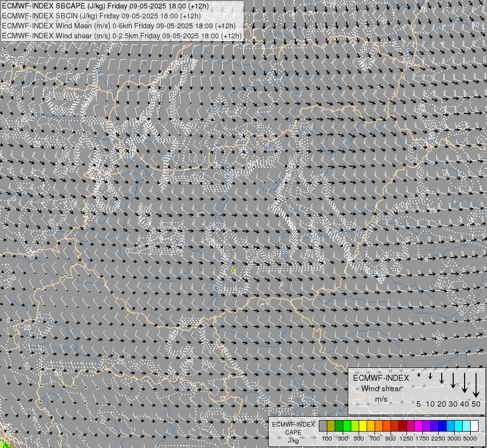The height and width of the screenshot is (448, 487).
Task: Select the olive CAPE legend swatch
Action: (331, 426)
